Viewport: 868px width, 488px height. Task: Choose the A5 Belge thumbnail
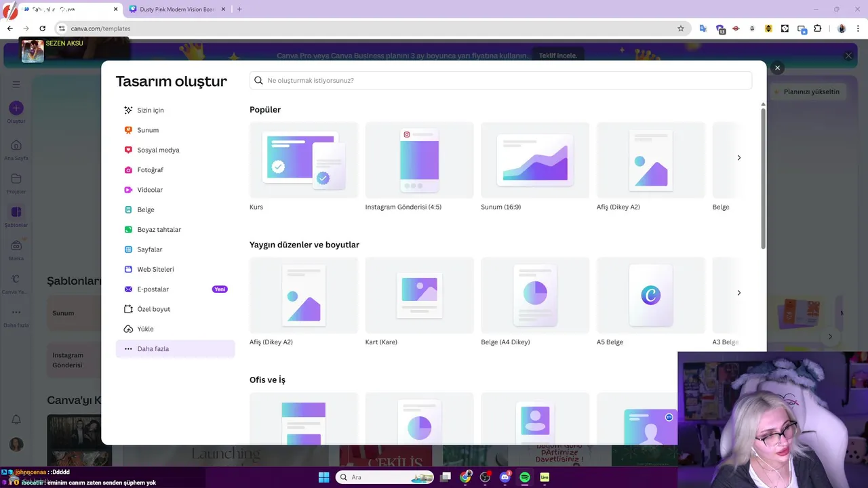coord(651,296)
